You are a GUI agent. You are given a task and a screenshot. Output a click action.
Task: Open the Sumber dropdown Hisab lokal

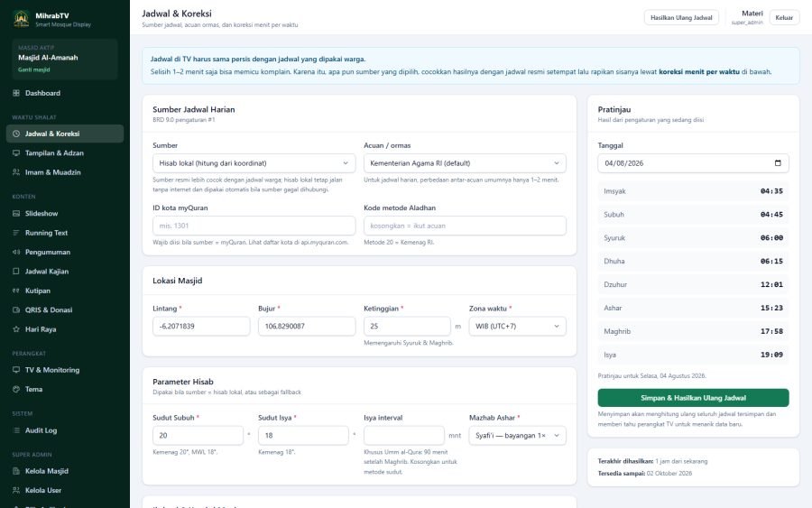(x=254, y=163)
